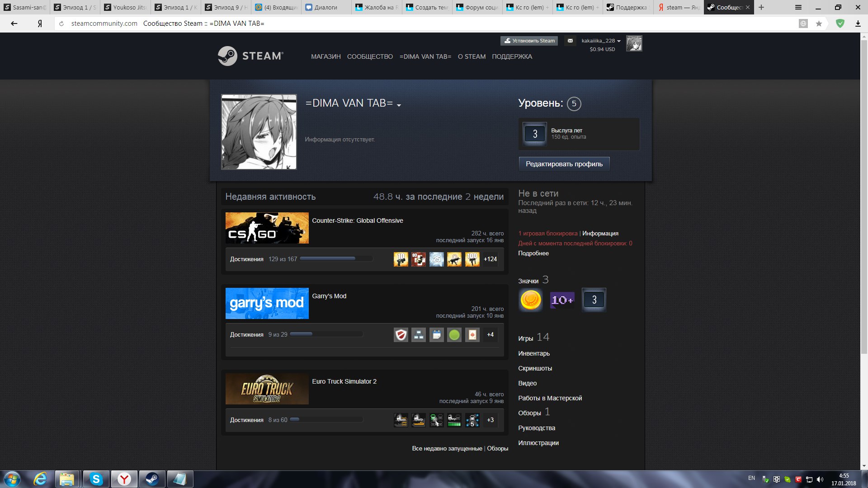Open browser downloads arrow icon
Viewport: 868px width, 488px height.
[x=858, y=23]
